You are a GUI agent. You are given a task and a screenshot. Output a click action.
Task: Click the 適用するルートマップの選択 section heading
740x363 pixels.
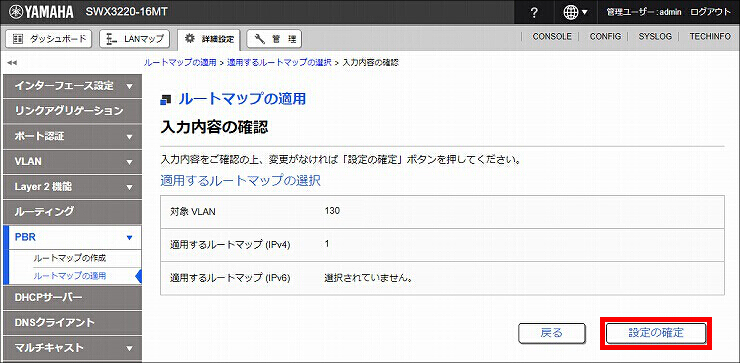(x=241, y=181)
